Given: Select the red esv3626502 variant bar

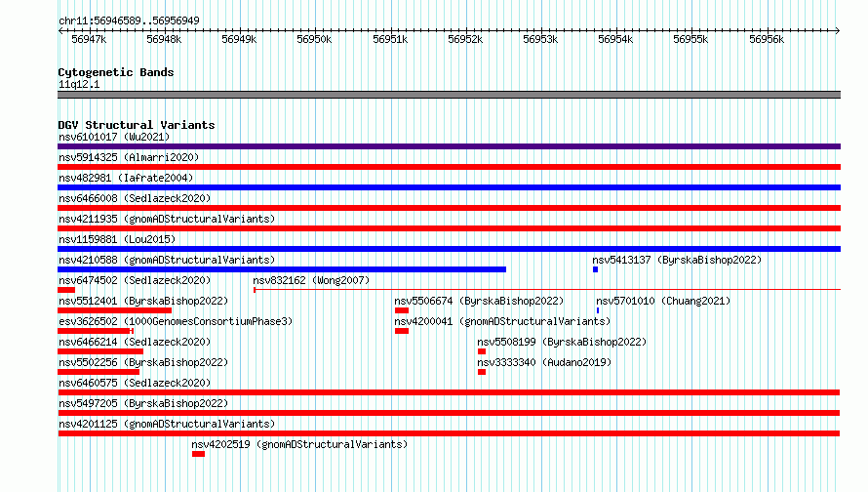Looking at the screenshot, I should 96,331.
